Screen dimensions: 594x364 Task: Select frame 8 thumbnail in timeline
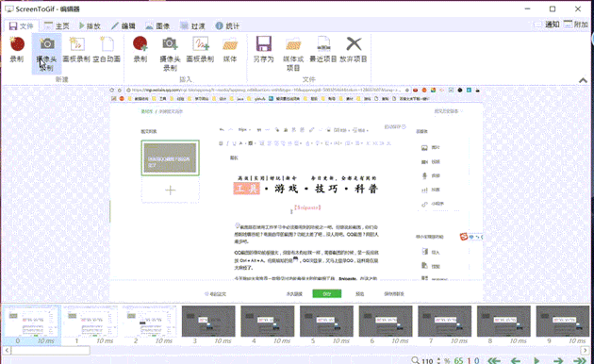503,325
